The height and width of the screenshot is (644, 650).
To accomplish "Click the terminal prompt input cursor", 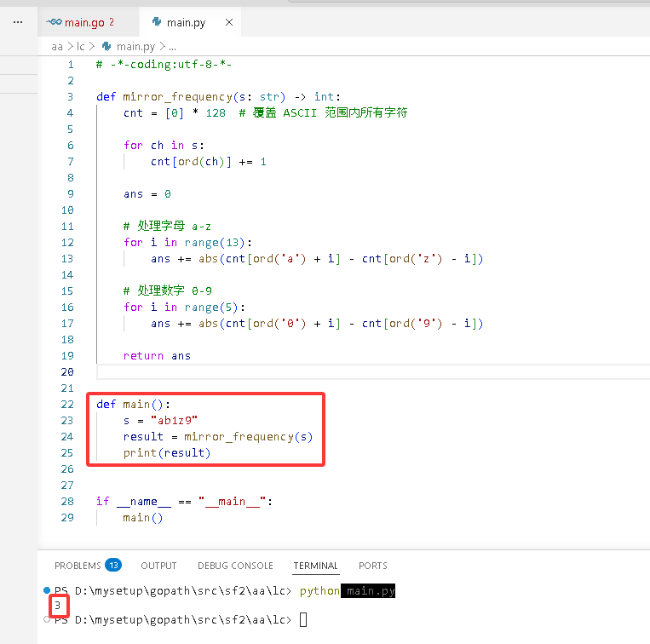I will [x=303, y=620].
